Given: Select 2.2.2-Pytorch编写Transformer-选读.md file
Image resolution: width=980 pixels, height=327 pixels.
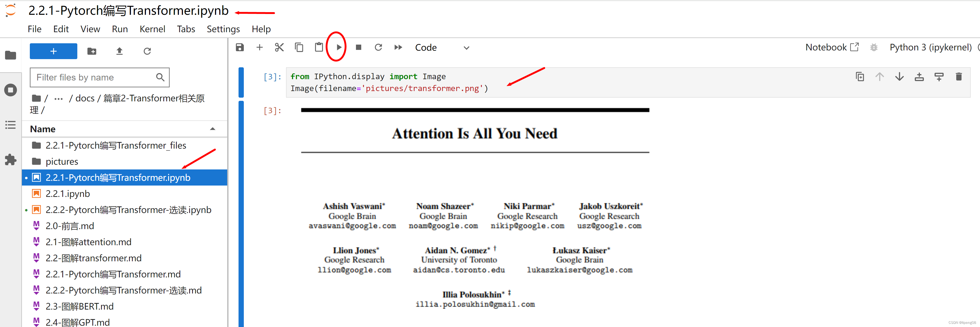Looking at the screenshot, I should tap(125, 290).
